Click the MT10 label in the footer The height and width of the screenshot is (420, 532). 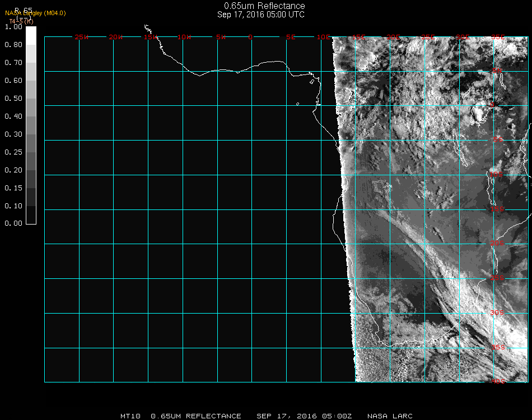tap(130, 416)
